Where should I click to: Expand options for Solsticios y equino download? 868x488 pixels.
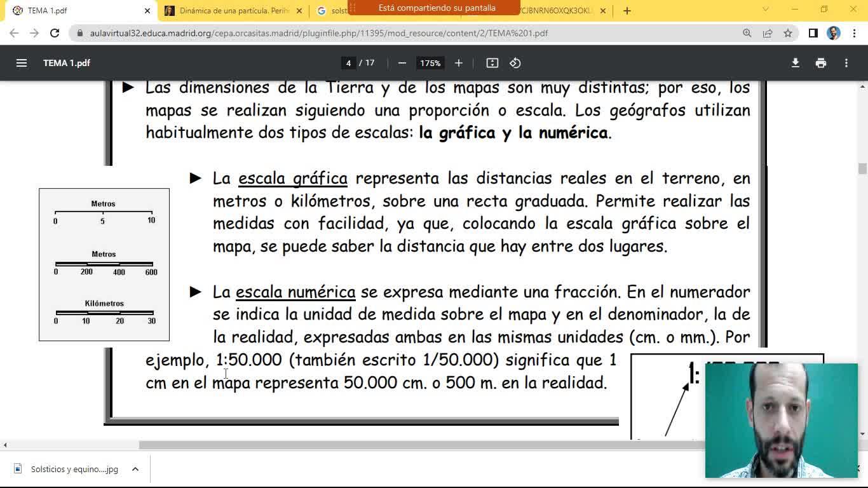click(x=135, y=469)
